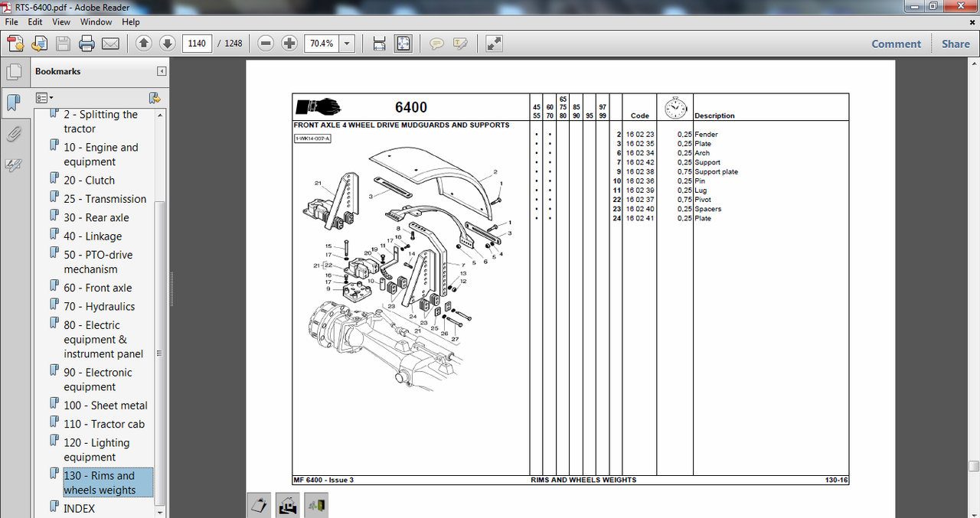Image resolution: width=980 pixels, height=518 pixels.
Task: Open bookmarks options dropdown menu
Action: pyautogui.click(x=44, y=98)
